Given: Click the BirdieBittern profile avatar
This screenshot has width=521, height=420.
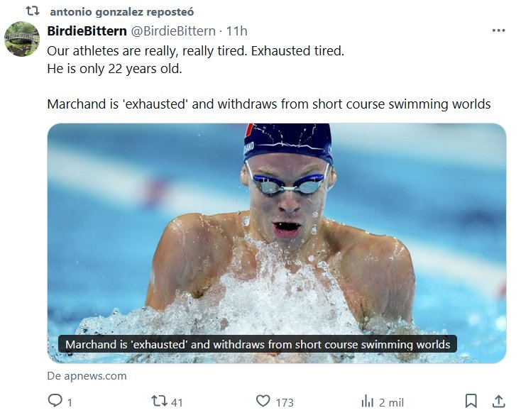Looking at the screenshot, I should [x=22, y=40].
